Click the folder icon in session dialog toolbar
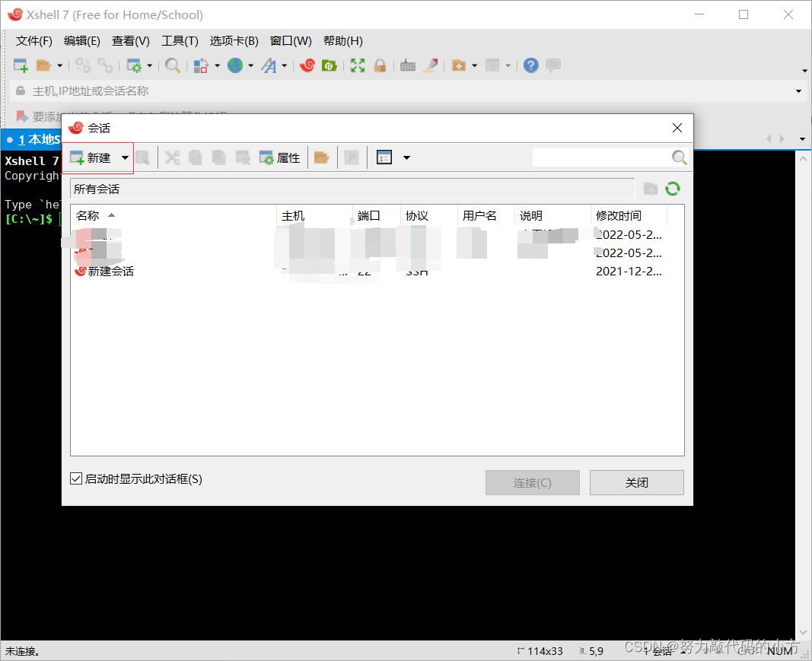Viewport: 812px width, 661px height. [x=322, y=157]
